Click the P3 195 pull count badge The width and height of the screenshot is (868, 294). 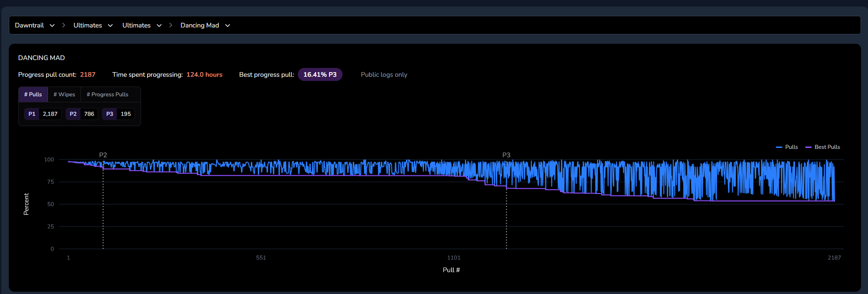[x=118, y=114]
